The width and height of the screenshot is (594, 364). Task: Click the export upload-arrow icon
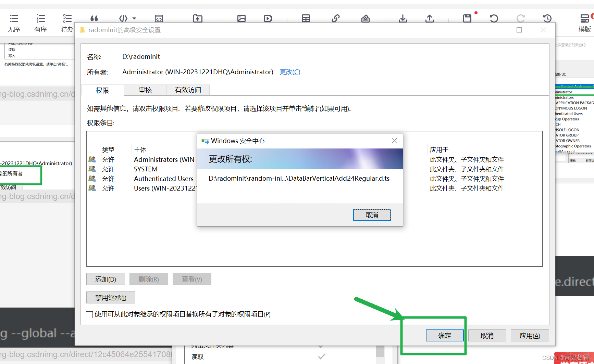430,18
